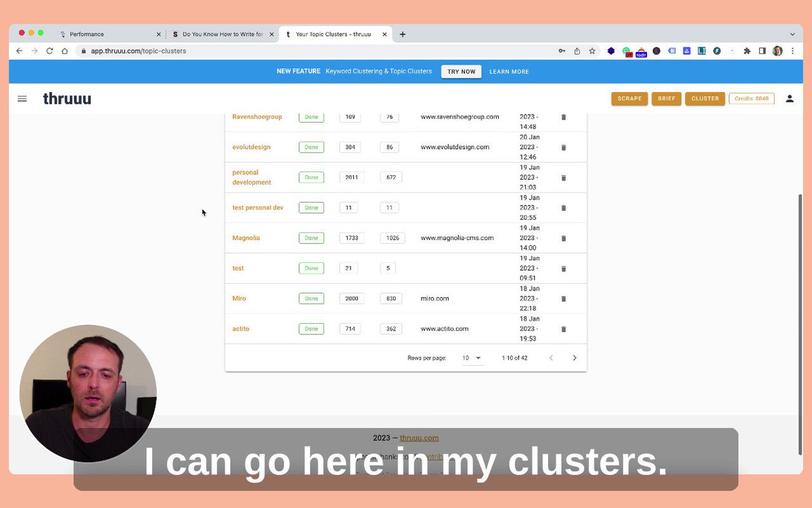This screenshot has height=508, width=812.
Task: Close the Performance tab
Action: [158, 34]
